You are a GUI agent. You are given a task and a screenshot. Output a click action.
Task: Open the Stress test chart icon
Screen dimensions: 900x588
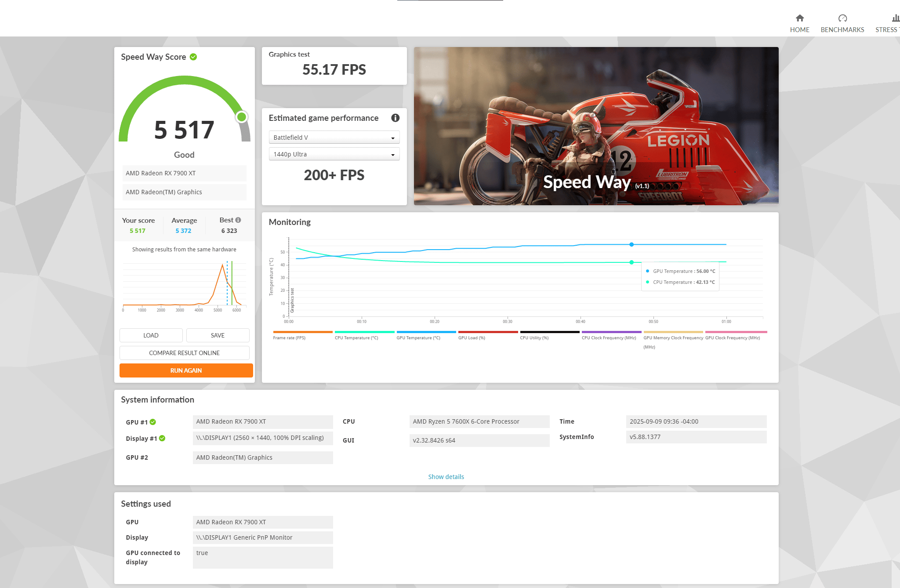895,18
